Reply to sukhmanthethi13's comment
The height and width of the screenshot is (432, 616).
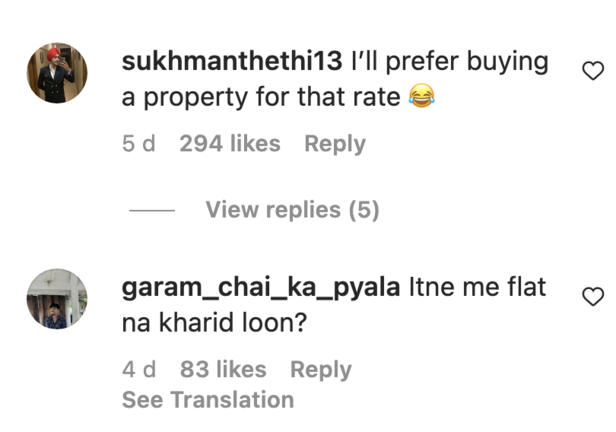(x=335, y=144)
